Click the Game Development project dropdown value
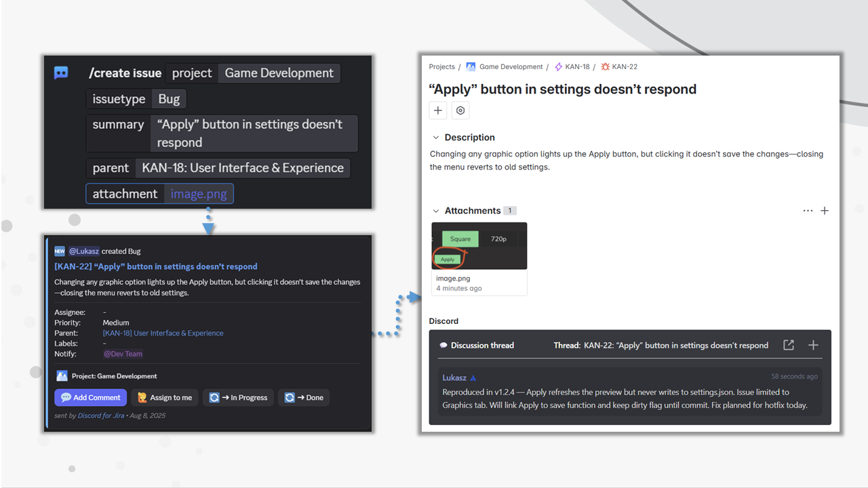868x488 pixels. tap(279, 73)
